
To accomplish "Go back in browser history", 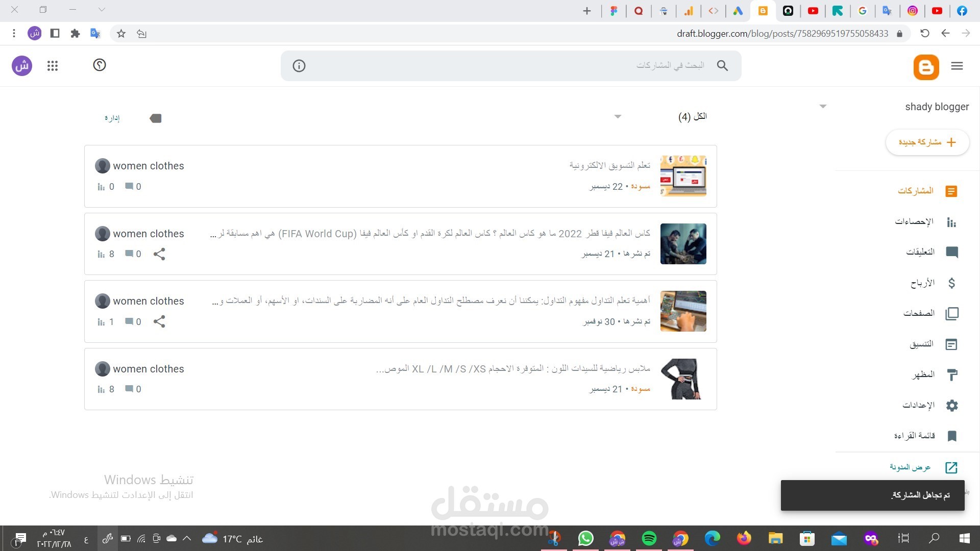I will coord(945,34).
